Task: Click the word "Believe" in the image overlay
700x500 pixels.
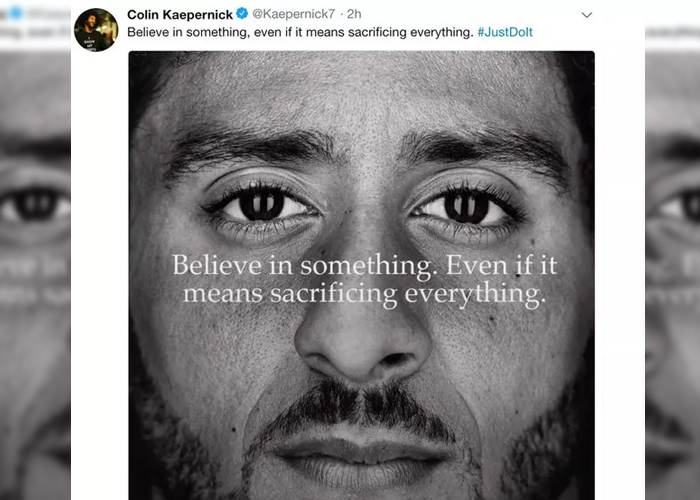Action: tap(217, 265)
